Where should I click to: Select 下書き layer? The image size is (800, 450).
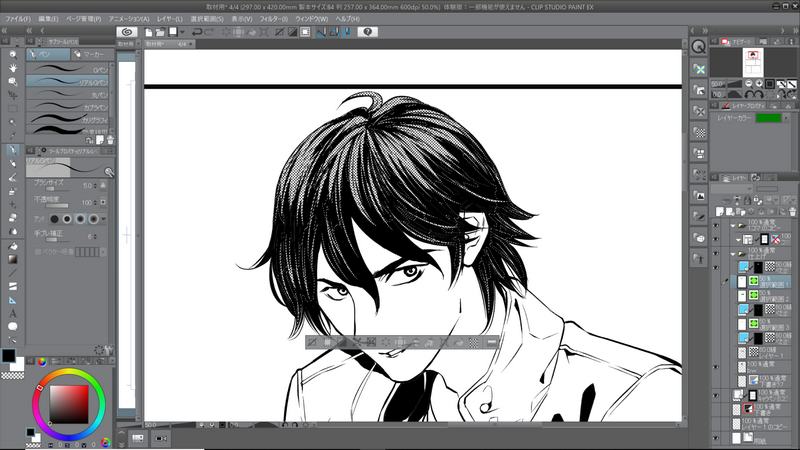[761, 410]
